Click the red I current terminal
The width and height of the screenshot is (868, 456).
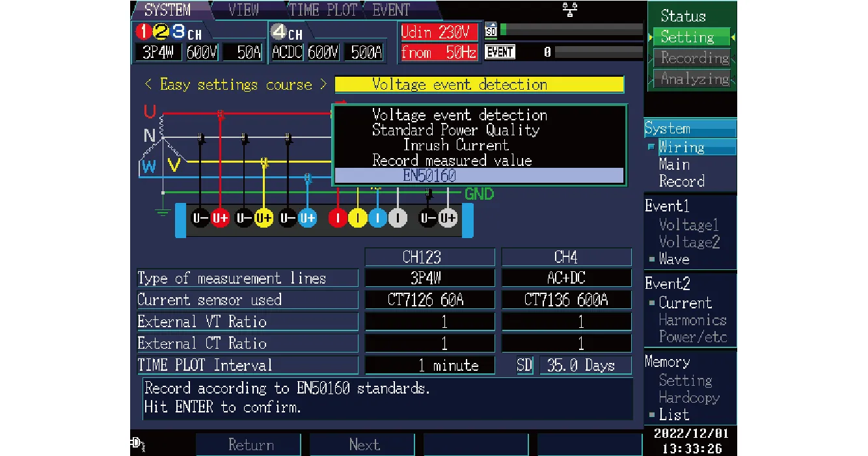tap(338, 219)
